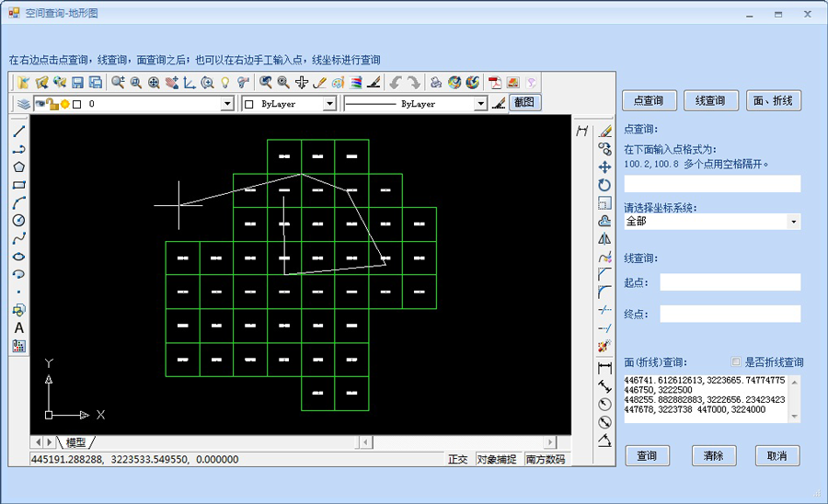
Task: Select the Line drawing tool
Action: [x=18, y=132]
